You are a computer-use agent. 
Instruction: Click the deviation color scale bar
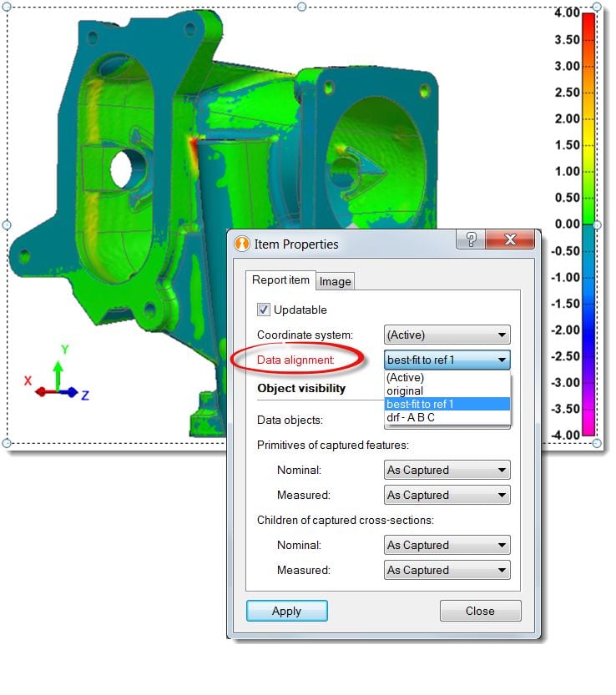click(588, 224)
